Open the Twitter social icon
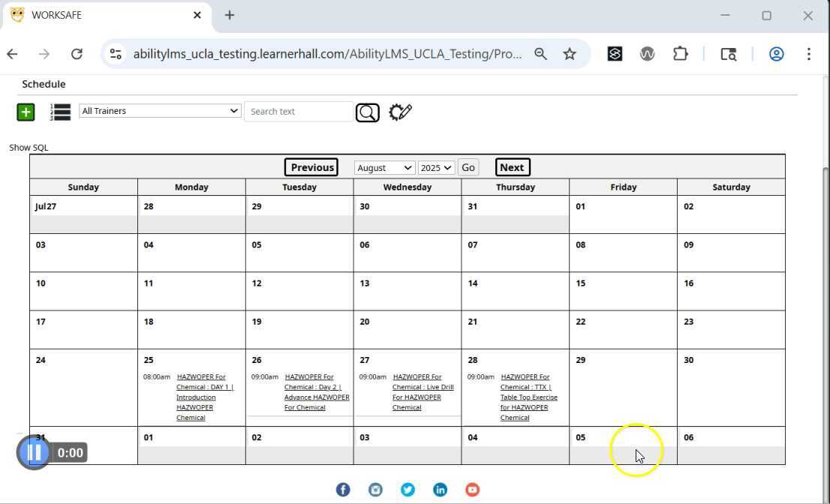The height and width of the screenshot is (504, 830). click(x=407, y=490)
